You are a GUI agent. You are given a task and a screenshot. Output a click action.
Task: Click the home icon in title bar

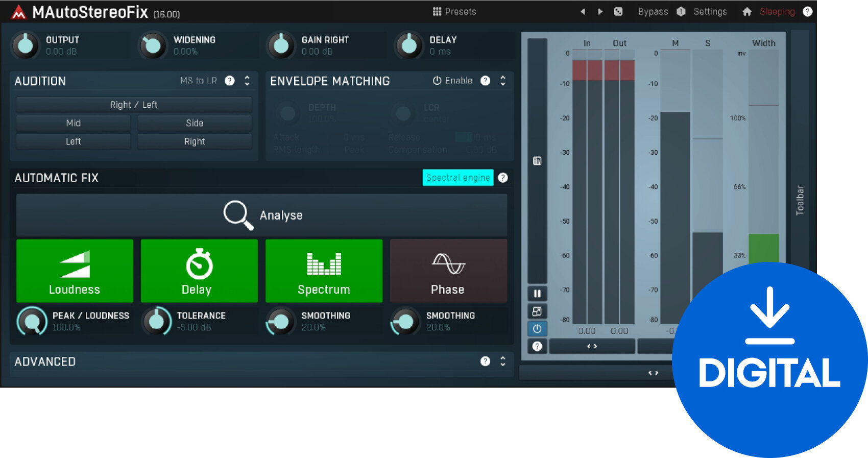pyautogui.click(x=747, y=11)
